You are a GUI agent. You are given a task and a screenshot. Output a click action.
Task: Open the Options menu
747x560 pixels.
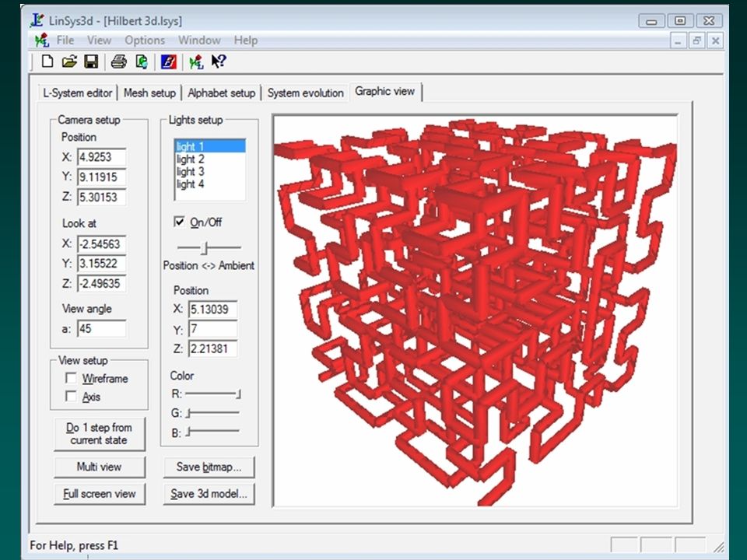click(x=145, y=40)
